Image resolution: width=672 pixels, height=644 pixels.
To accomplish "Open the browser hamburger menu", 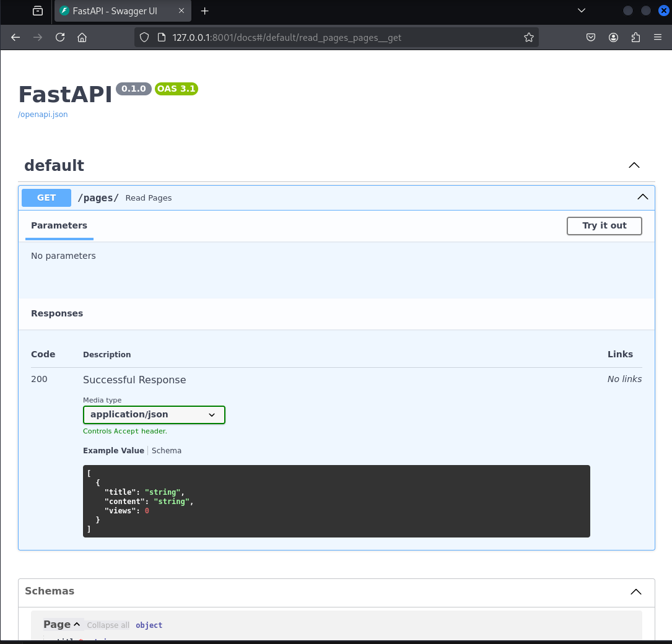I will click(x=657, y=37).
